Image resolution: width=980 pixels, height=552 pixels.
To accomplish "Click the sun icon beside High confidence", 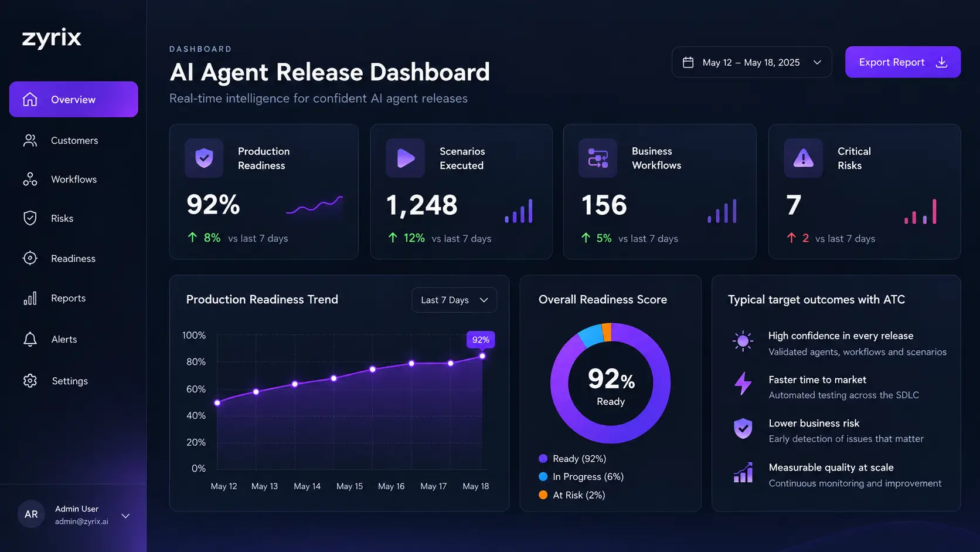I will (743, 340).
